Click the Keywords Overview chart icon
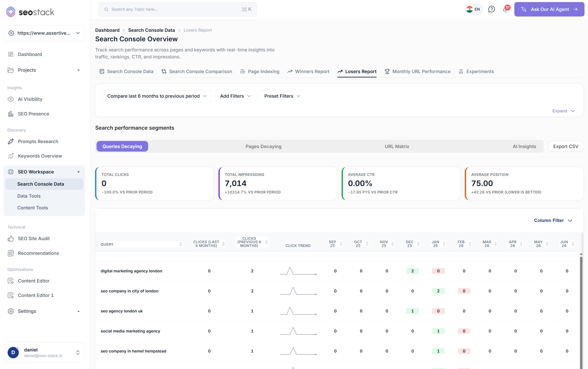Viewport: 588px width, 369px height. click(11, 156)
